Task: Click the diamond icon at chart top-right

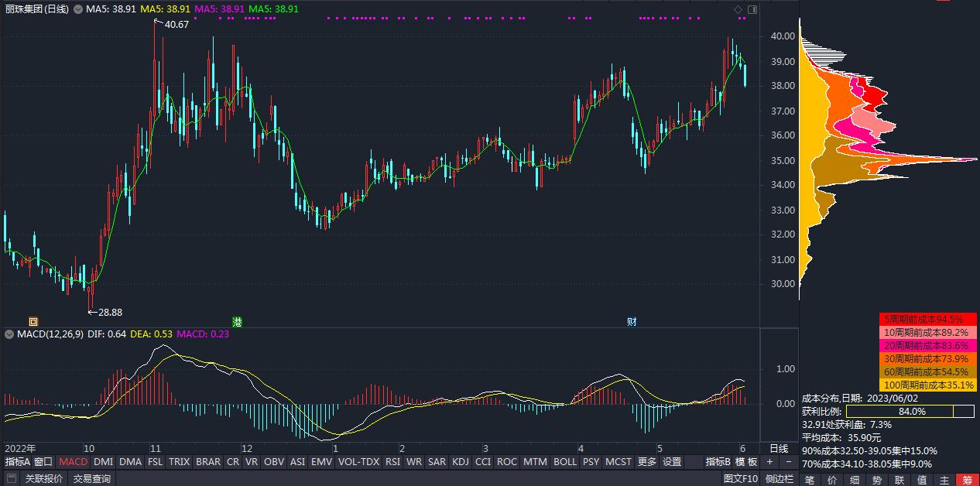Action: 738,9
